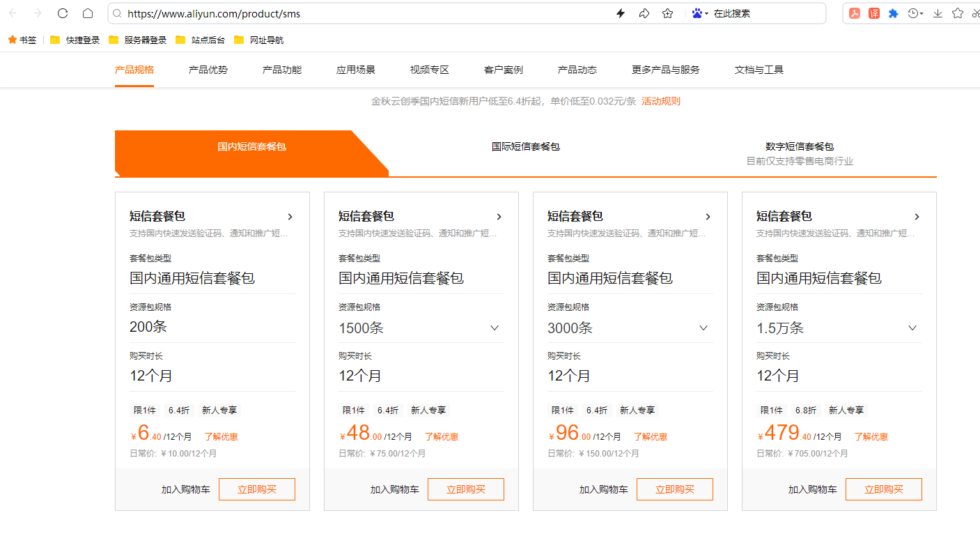Viewport: 980px width, 536px height.
Task: Open the arrow on the 200条 package card header
Action: (x=290, y=217)
